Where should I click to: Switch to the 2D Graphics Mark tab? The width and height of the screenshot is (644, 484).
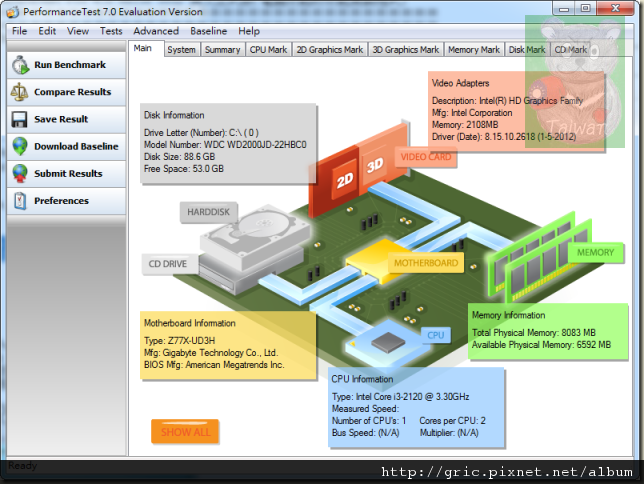click(x=329, y=50)
